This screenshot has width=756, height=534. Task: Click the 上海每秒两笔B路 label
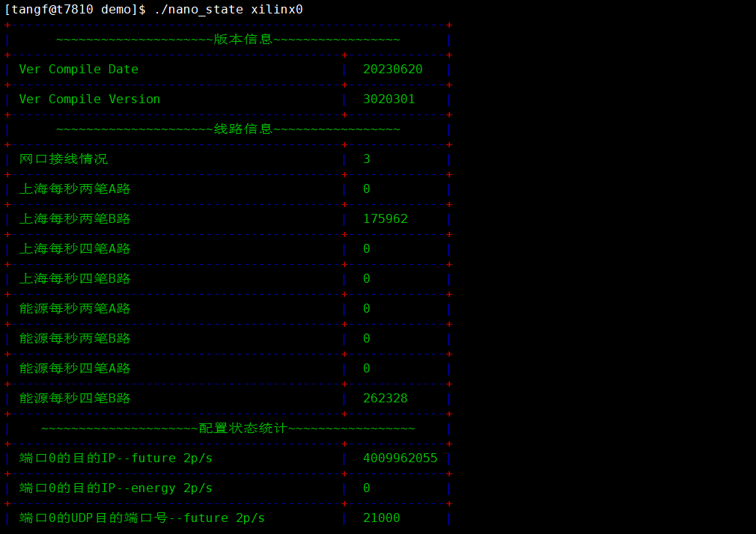pos(75,219)
